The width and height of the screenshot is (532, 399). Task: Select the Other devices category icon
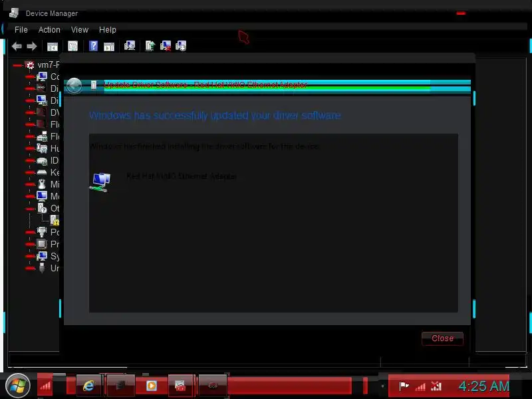[x=42, y=208]
